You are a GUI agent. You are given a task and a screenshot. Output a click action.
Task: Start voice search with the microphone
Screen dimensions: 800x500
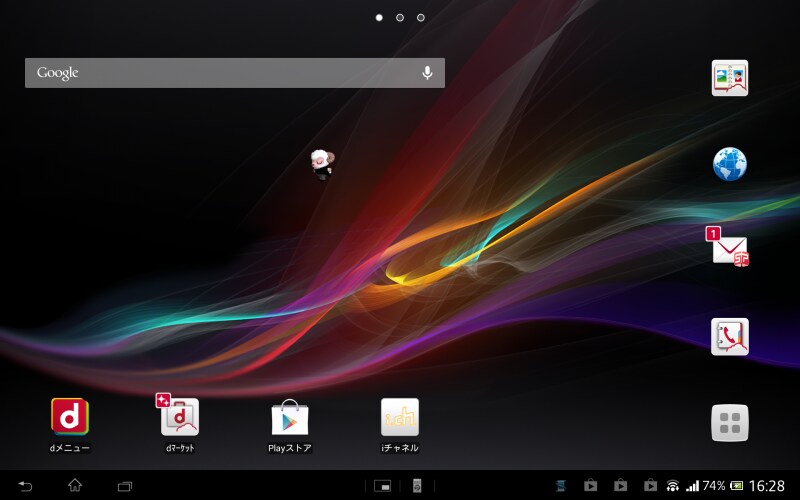click(x=427, y=73)
